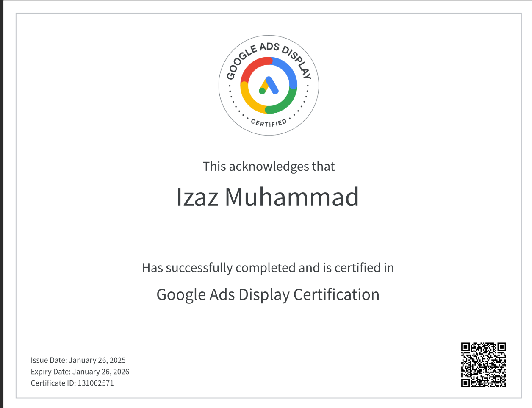
Task: Click the Expiry Date line
Action: [x=80, y=372]
